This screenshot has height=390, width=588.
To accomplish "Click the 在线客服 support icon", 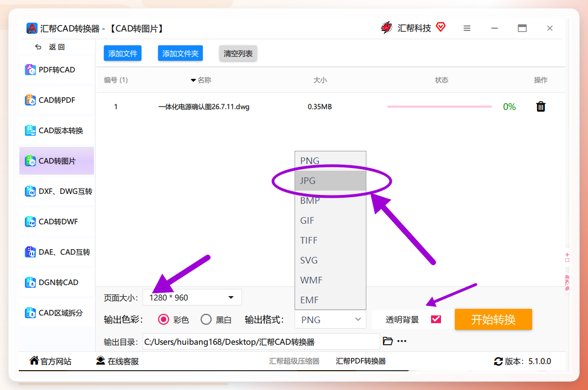I will [101, 361].
